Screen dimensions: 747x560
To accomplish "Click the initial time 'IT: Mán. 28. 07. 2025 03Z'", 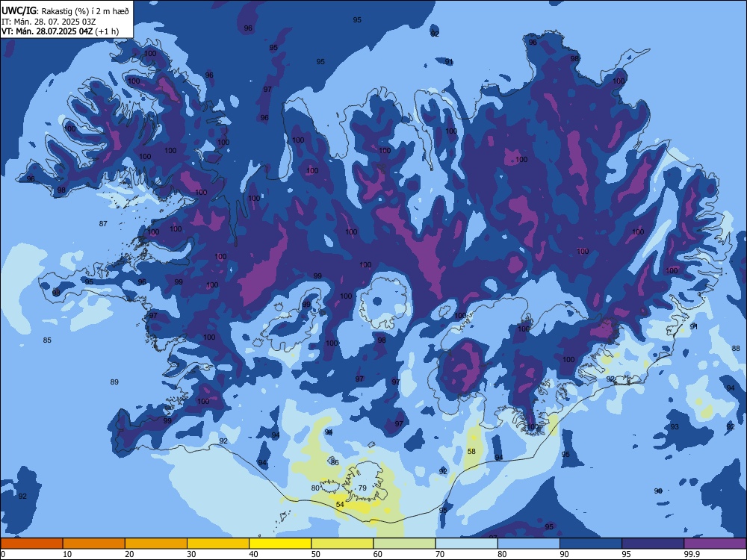I will pyautogui.click(x=49, y=22).
